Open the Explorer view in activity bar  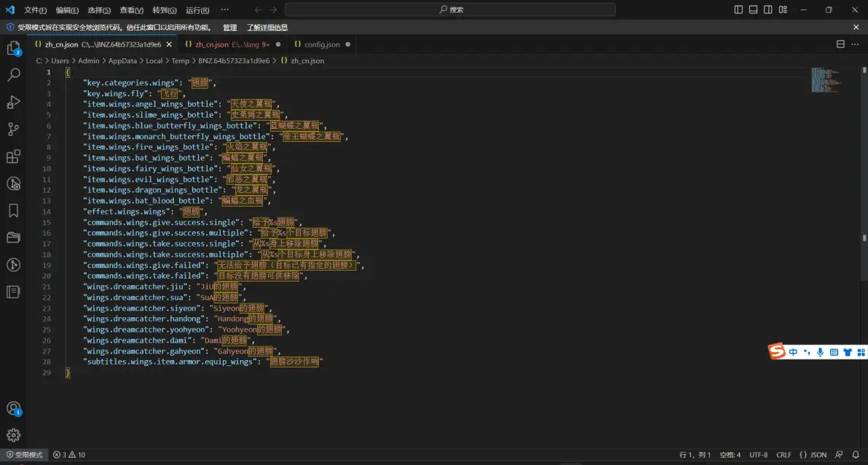pos(13,49)
